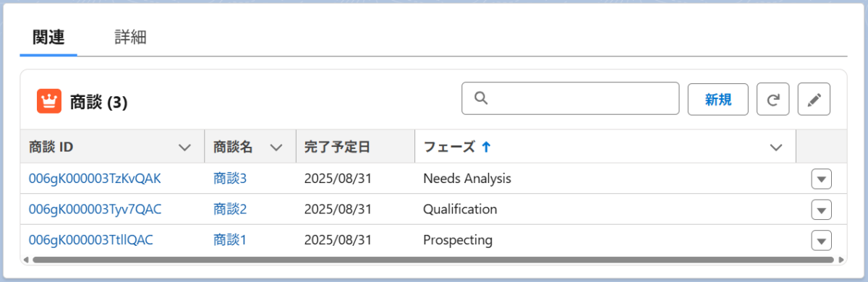The image size is (868, 282).
Task: Open row actions menu for 商談2
Action: pyautogui.click(x=821, y=210)
